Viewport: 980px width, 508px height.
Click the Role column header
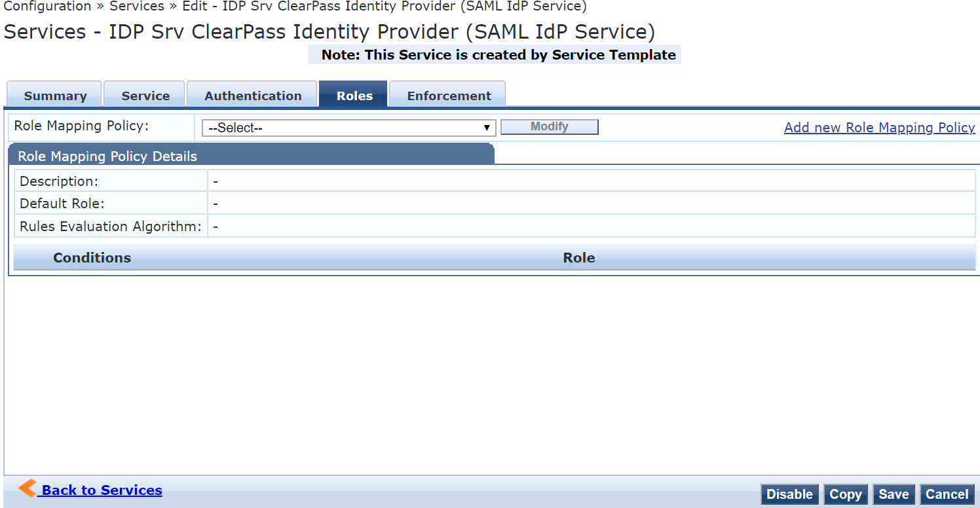[579, 257]
